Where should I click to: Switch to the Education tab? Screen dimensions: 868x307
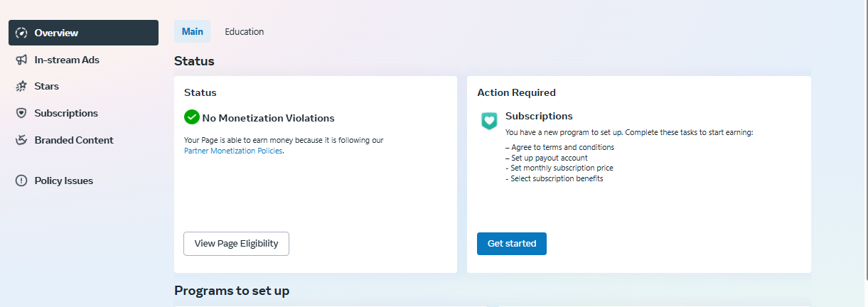coord(245,31)
